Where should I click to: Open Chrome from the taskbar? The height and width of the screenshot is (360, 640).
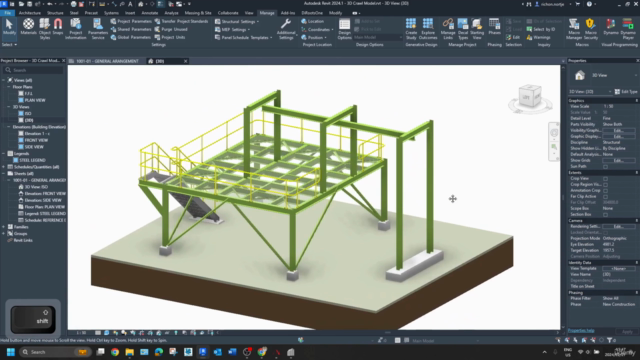tap(115, 352)
